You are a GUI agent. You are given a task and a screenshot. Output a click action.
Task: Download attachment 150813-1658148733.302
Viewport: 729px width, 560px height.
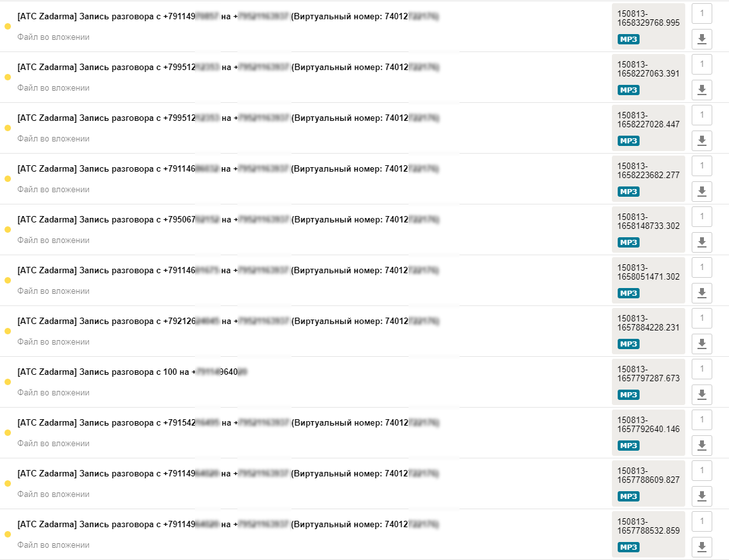(701, 242)
